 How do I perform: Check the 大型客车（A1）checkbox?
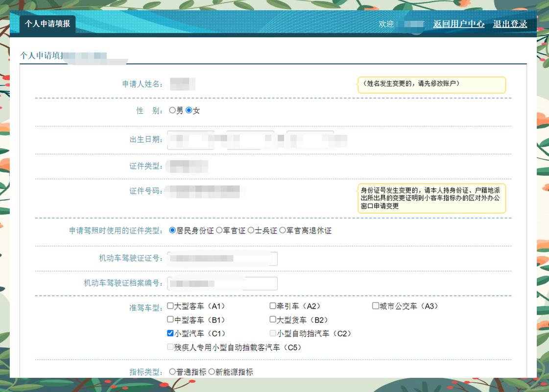tap(169, 305)
